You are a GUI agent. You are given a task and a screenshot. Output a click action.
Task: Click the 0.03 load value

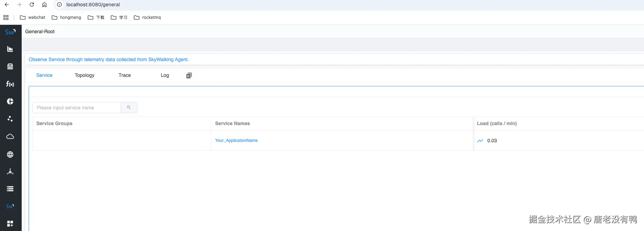pos(492,141)
